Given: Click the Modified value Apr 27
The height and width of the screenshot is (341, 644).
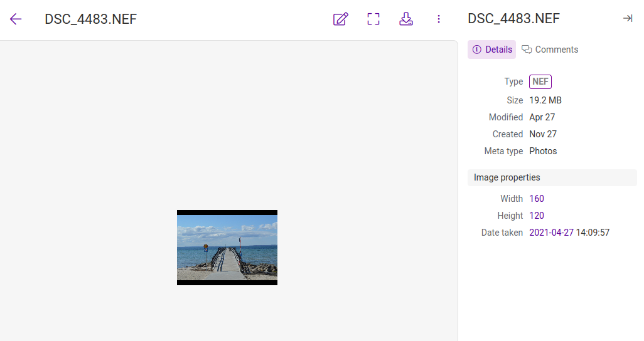Looking at the screenshot, I should click(x=542, y=117).
